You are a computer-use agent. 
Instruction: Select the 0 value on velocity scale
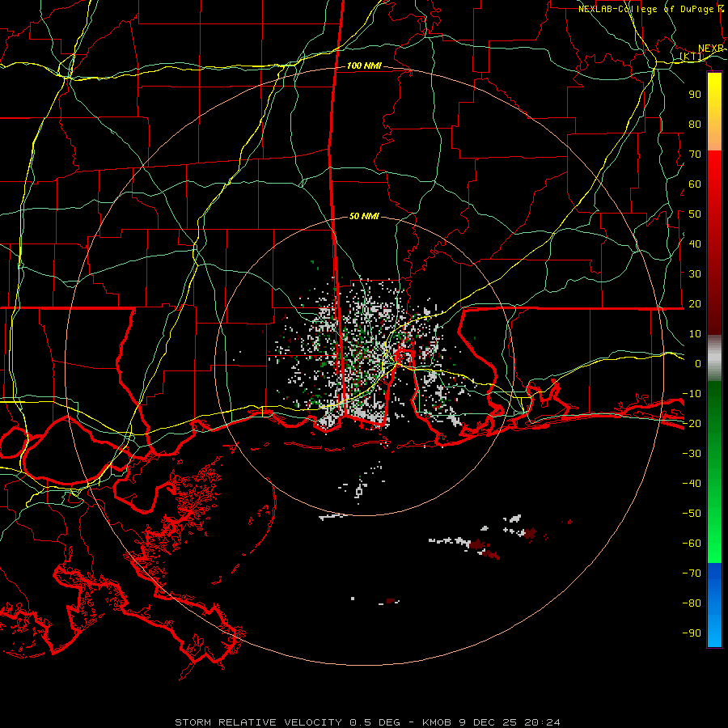pos(698,363)
